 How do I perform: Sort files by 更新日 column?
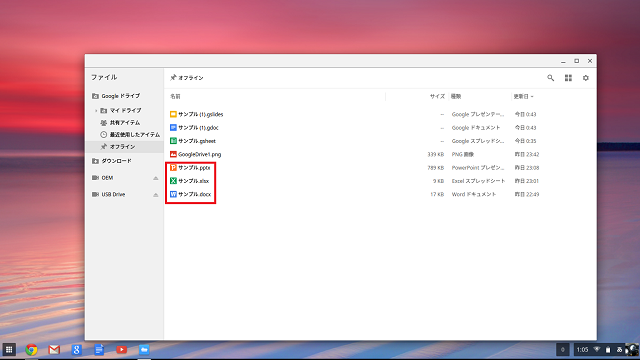523,96
